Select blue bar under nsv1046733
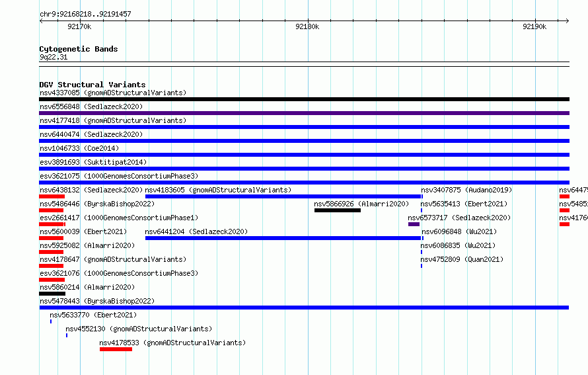Image resolution: width=588 pixels, height=375 pixels. coord(304,155)
